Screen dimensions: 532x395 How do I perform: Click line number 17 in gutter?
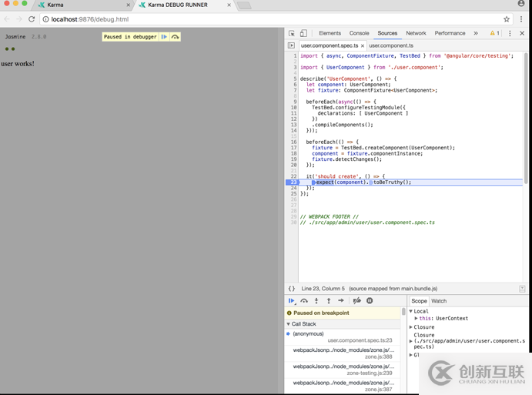coord(293,148)
